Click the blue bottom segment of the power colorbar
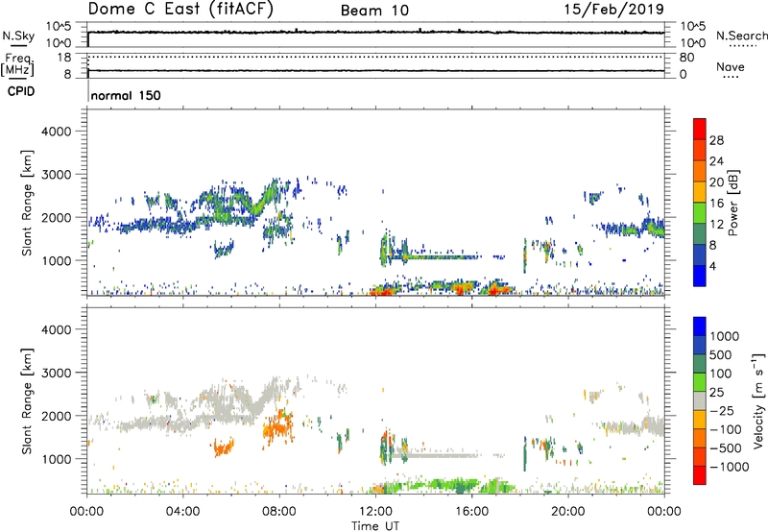 click(x=700, y=276)
